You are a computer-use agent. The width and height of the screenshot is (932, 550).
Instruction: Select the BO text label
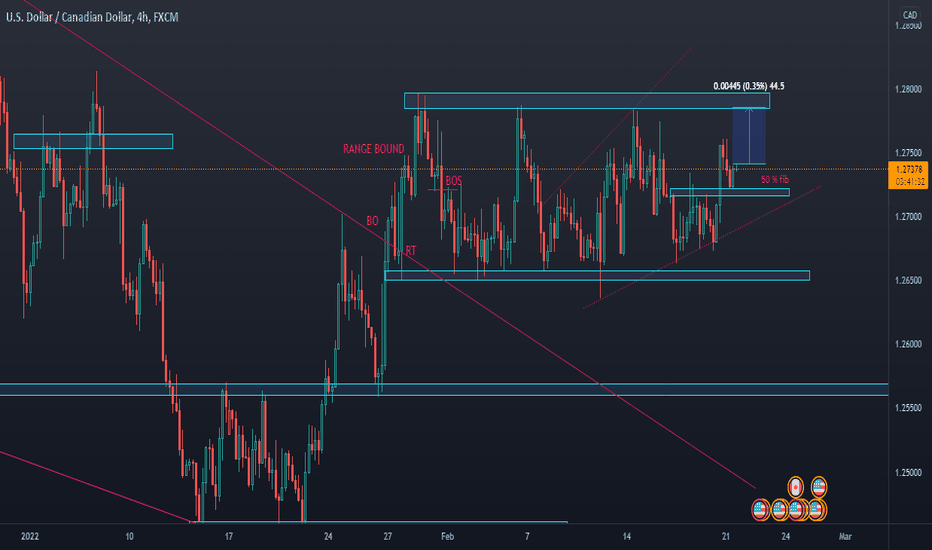coord(372,221)
